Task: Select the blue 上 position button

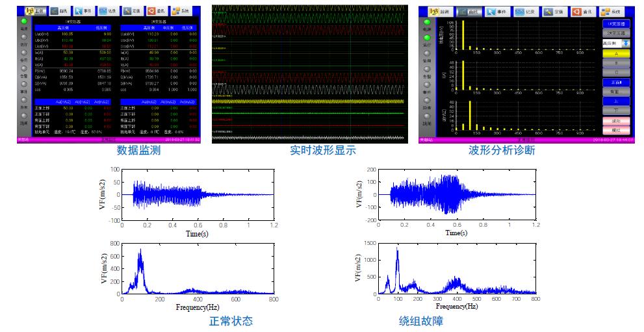Action: (615, 101)
